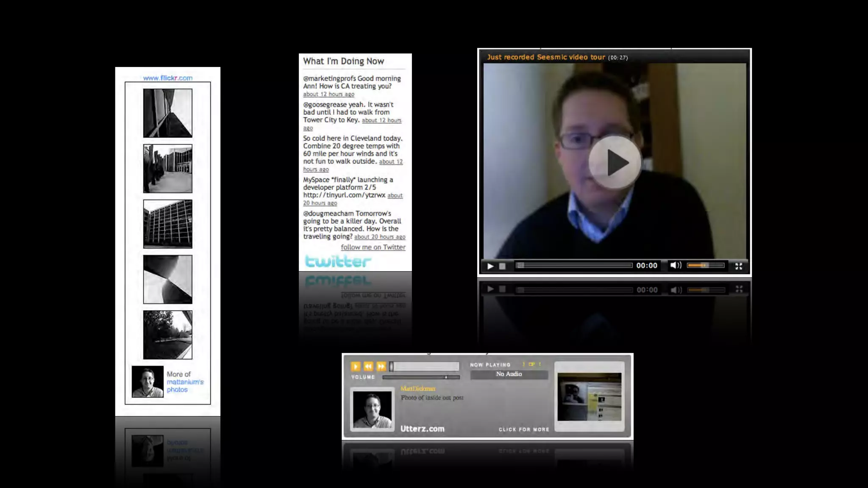Adjust the orange Seesmic volume slider
This screenshot has height=488, width=868.
point(705,266)
